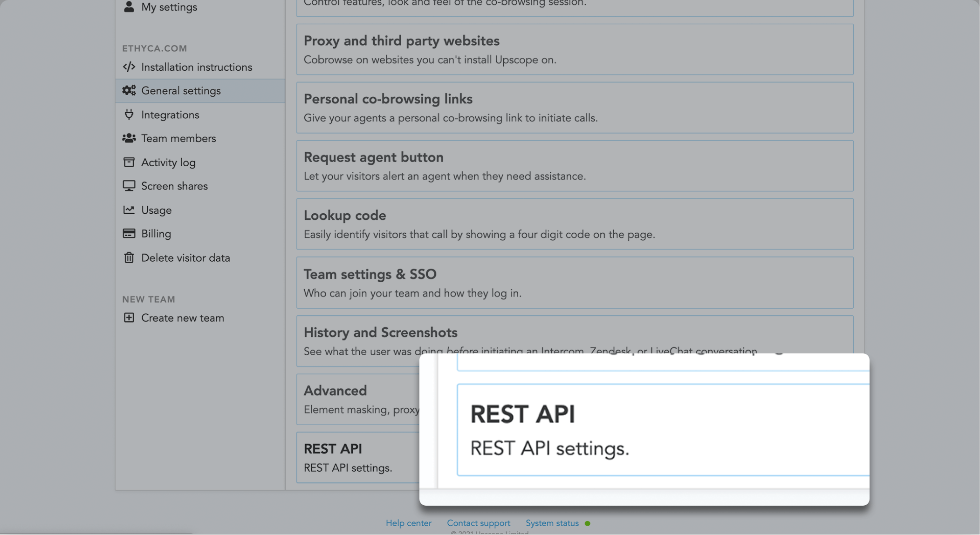Click the Integrations plug icon
The width and height of the screenshot is (980, 535).
coord(129,115)
